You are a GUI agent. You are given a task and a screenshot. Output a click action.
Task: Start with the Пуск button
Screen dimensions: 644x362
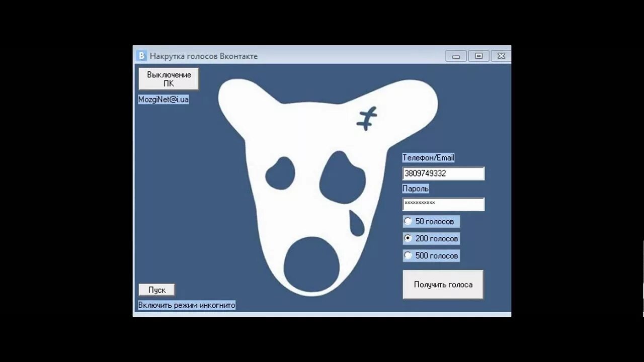pyautogui.click(x=156, y=290)
